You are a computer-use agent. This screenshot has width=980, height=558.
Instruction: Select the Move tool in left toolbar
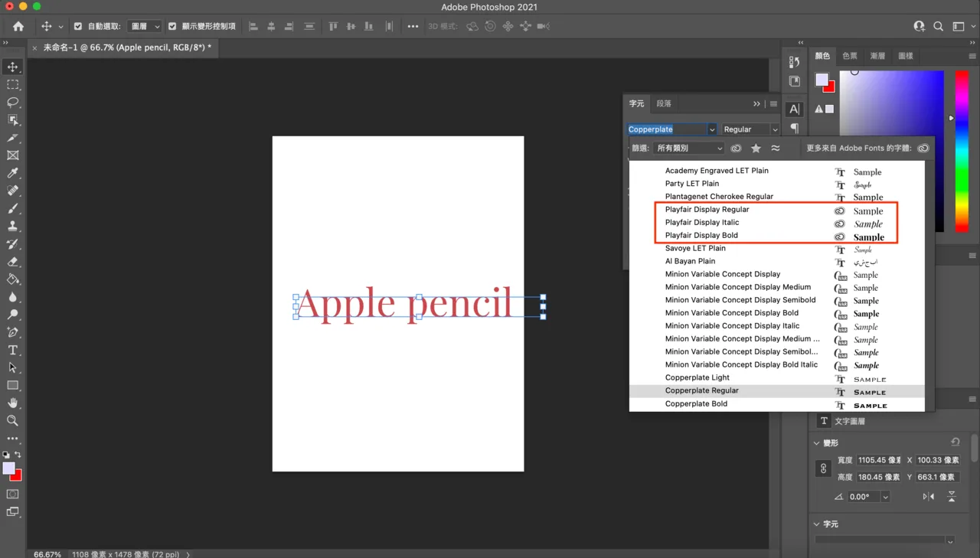pos(13,67)
